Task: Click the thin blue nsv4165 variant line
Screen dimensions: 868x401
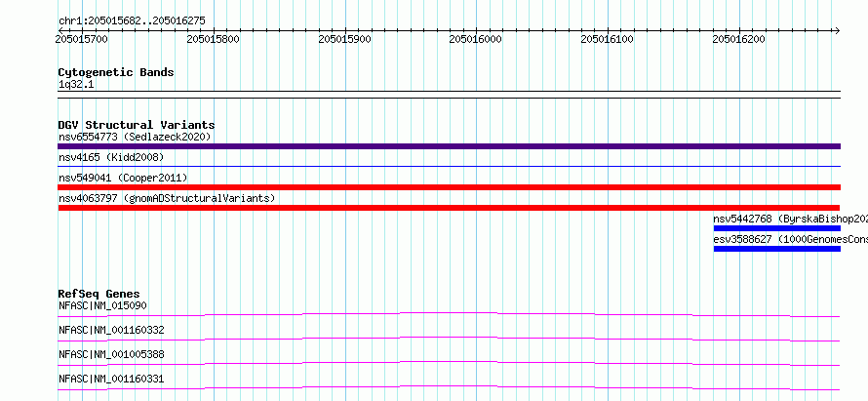Action: (449, 166)
